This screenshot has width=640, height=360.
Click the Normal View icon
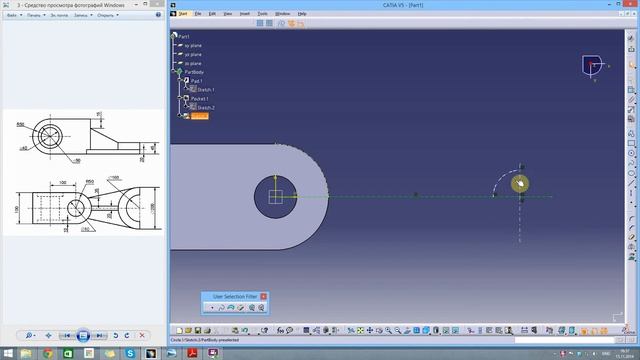pyautogui.click(x=407, y=331)
